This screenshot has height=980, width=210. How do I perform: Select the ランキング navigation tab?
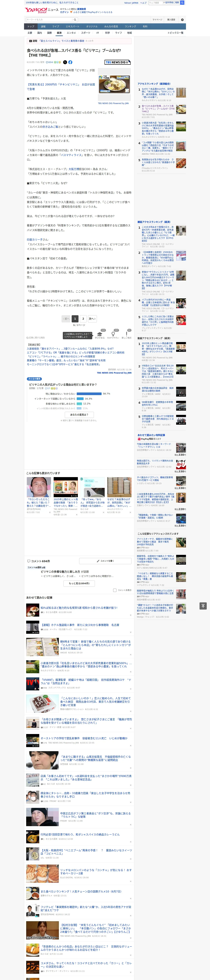(130, 27)
